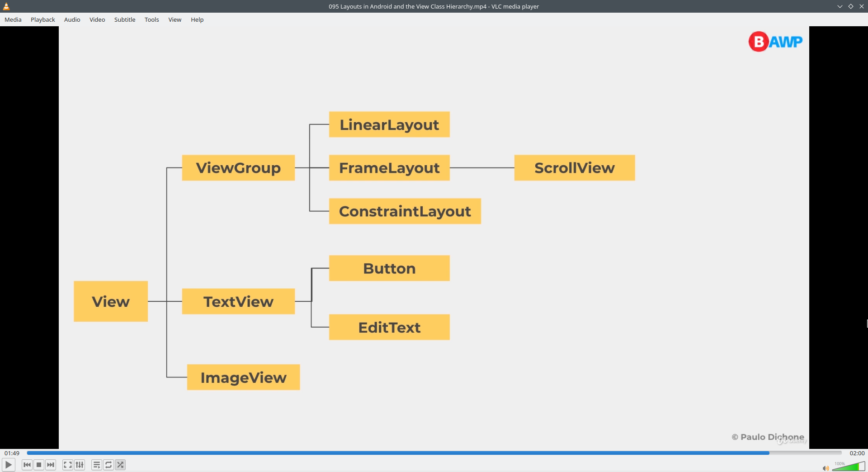Open the Media menu
Image resolution: width=868 pixels, height=472 pixels.
click(x=13, y=19)
